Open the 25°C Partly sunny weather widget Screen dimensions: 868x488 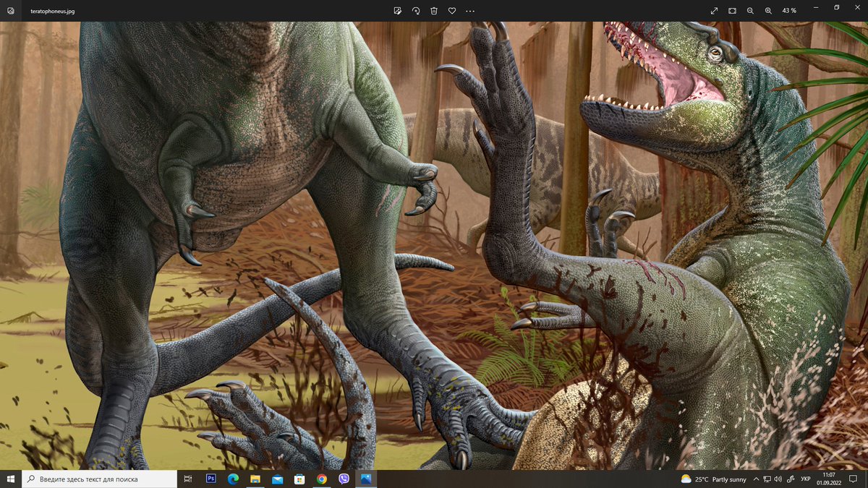coord(713,479)
